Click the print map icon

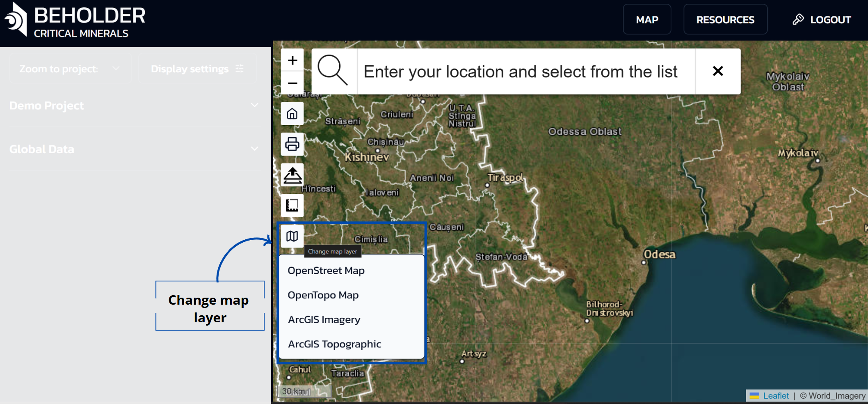(292, 144)
